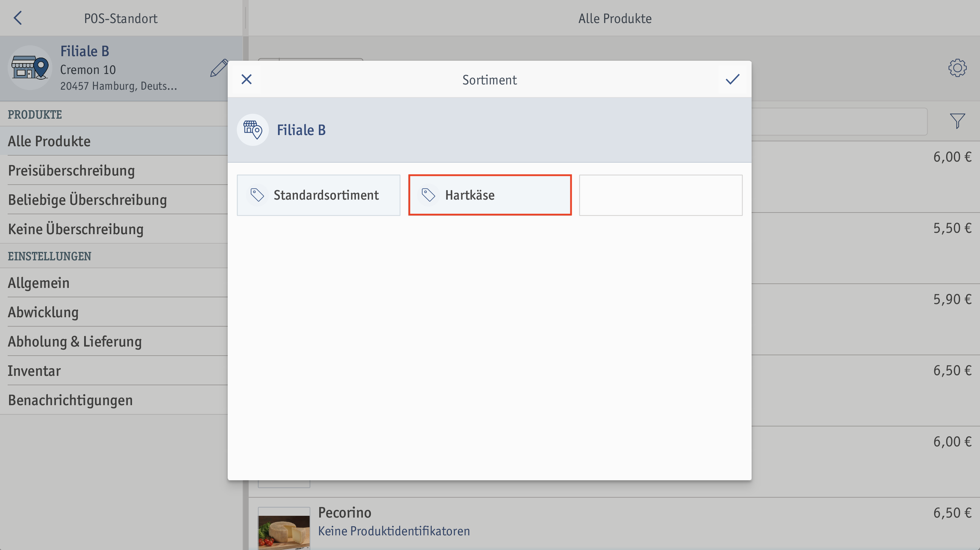Go back using the POS-Standort arrow
The width and height of the screenshot is (980, 550).
(18, 18)
